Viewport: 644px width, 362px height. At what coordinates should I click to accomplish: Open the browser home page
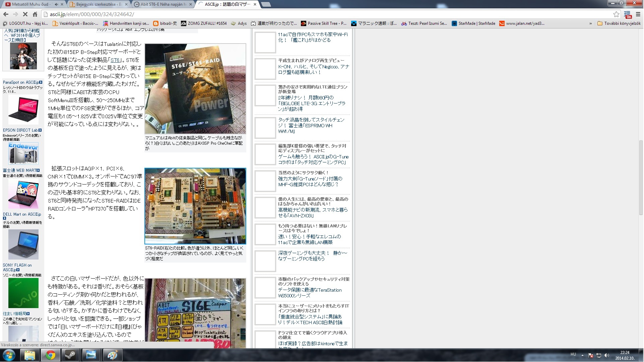pos(35,14)
